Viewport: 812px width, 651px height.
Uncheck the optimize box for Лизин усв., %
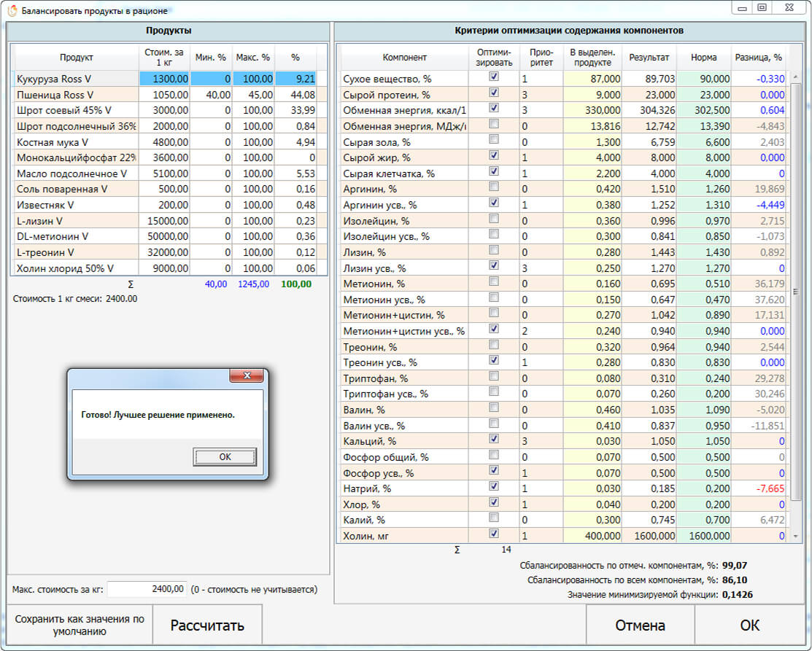point(494,265)
